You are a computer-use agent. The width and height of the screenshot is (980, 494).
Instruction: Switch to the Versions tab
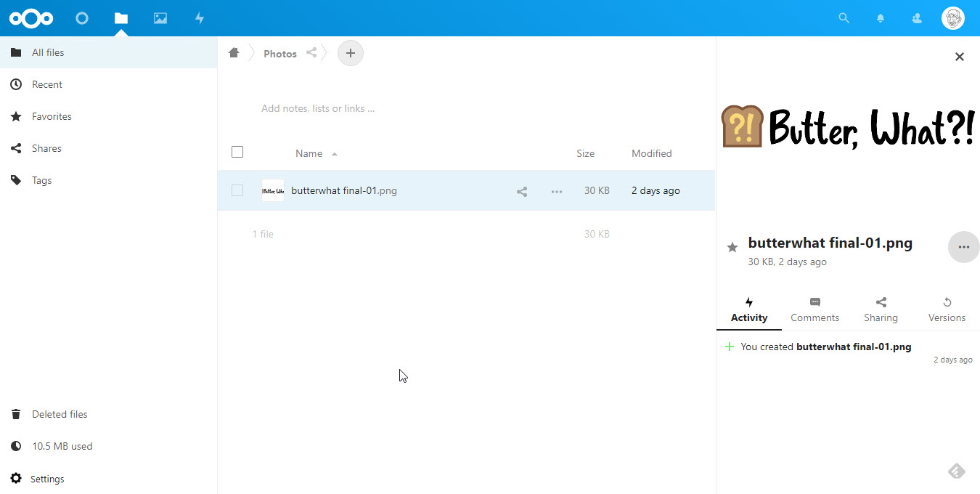tap(947, 310)
